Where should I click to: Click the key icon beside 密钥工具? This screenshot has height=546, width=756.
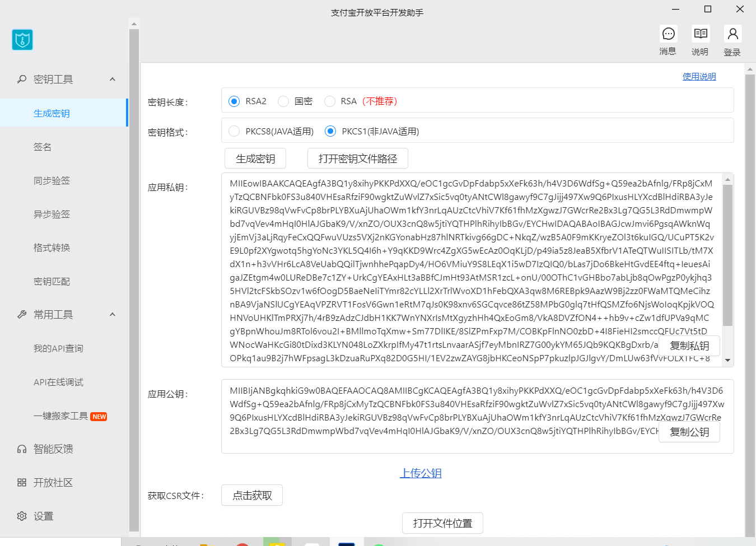pos(22,80)
